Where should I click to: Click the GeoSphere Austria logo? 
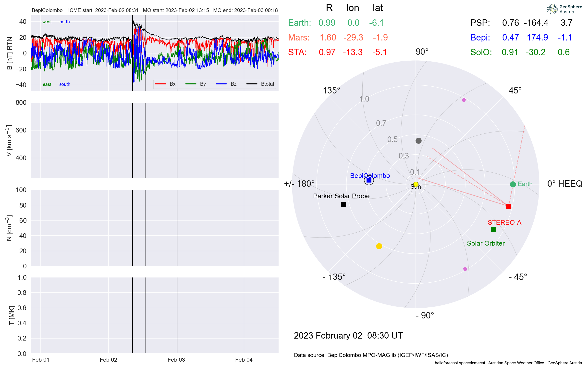[x=564, y=9]
